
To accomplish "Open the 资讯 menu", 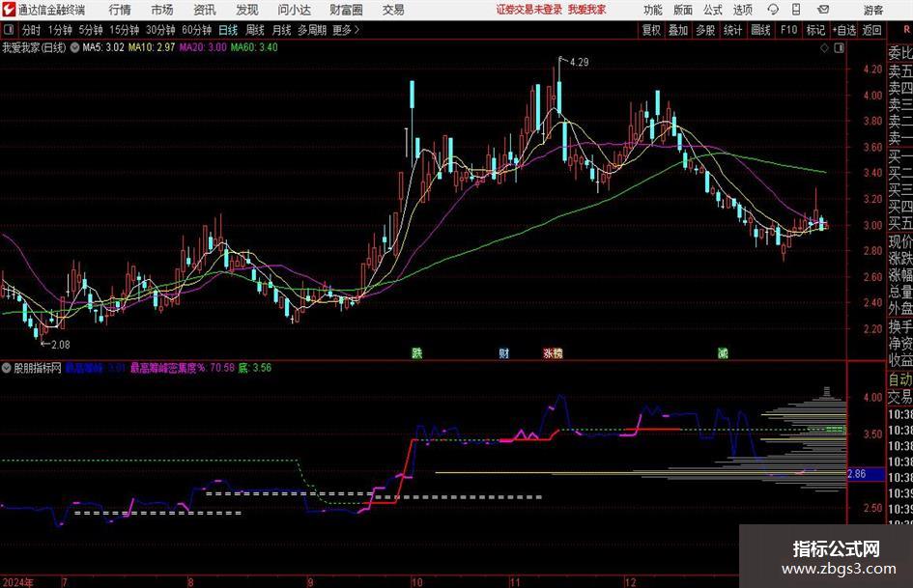I will pos(205,10).
